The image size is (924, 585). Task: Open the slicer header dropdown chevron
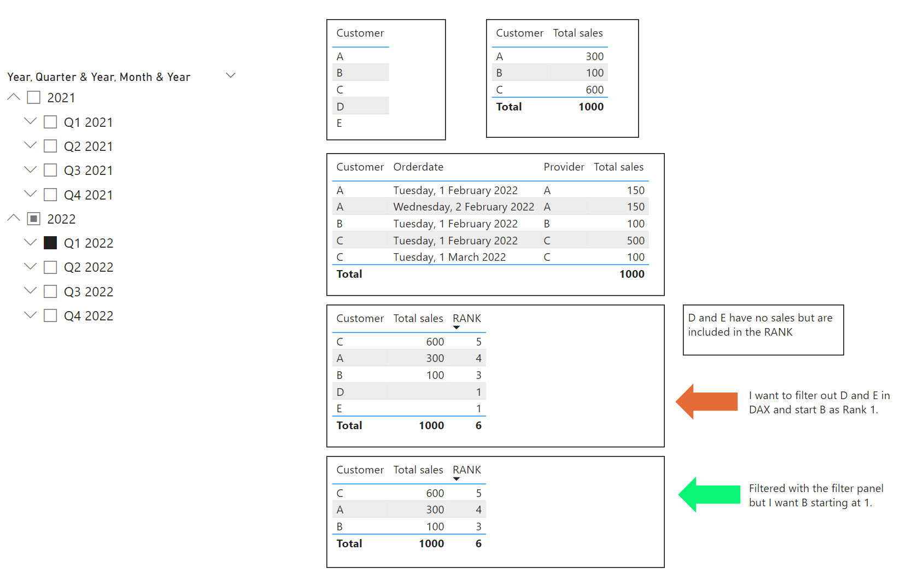tap(230, 75)
